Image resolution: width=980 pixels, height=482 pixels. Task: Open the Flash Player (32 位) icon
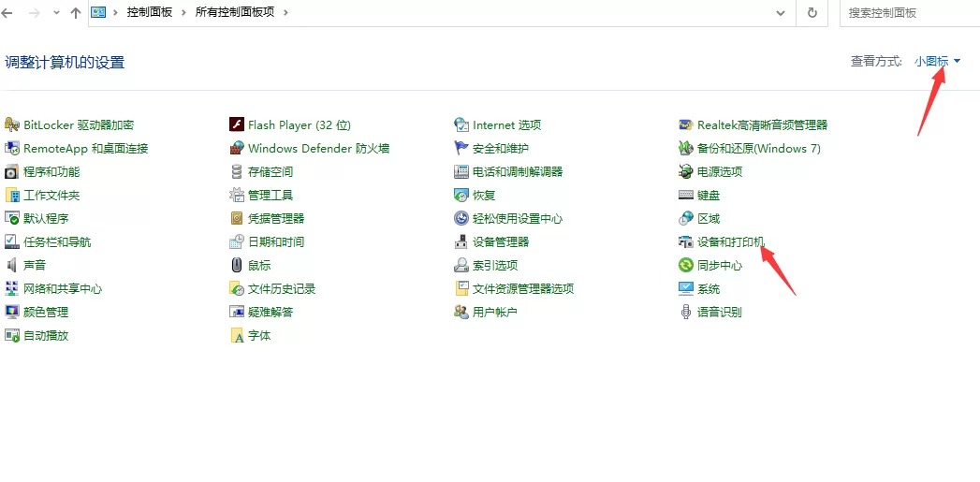click(x=236, y=125)
